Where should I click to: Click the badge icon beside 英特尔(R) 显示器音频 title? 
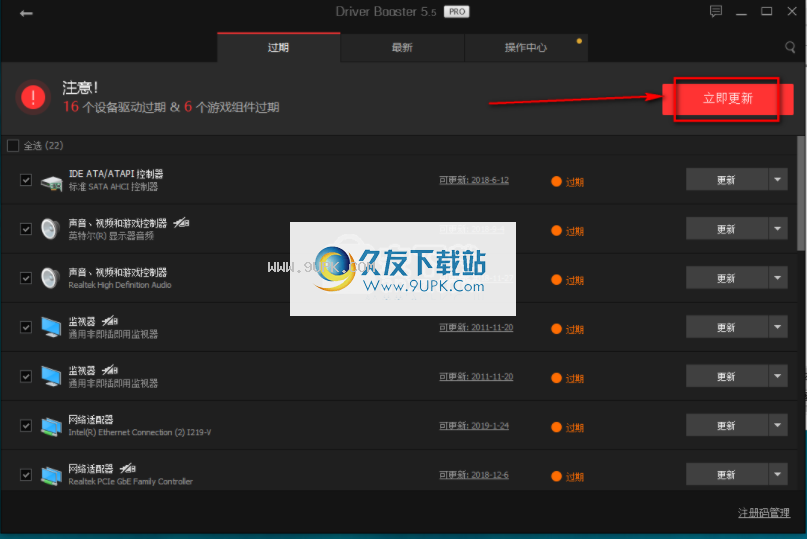click(x=181, y=222)
